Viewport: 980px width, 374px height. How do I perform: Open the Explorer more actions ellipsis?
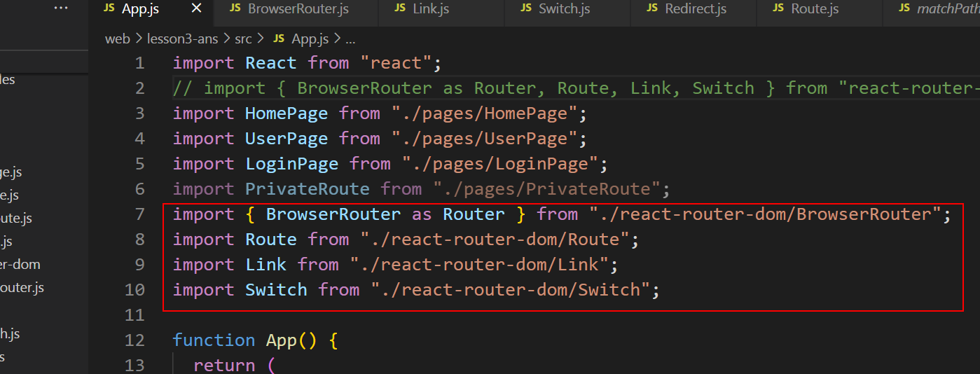point(62,8)
